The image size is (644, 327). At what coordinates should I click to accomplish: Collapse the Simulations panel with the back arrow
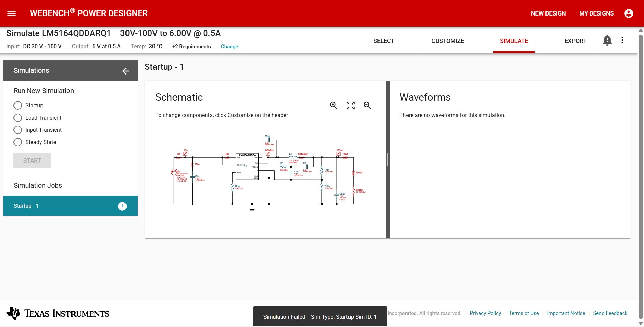coord(126,71)
